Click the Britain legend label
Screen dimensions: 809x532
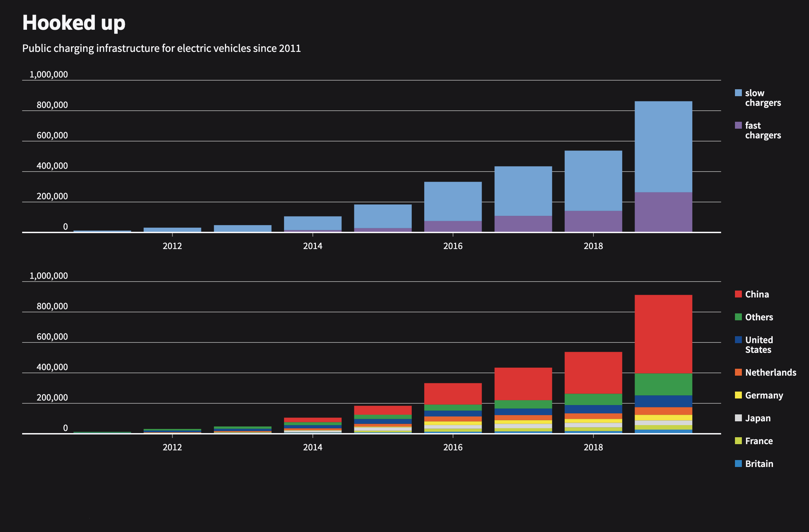pos(759,464)
